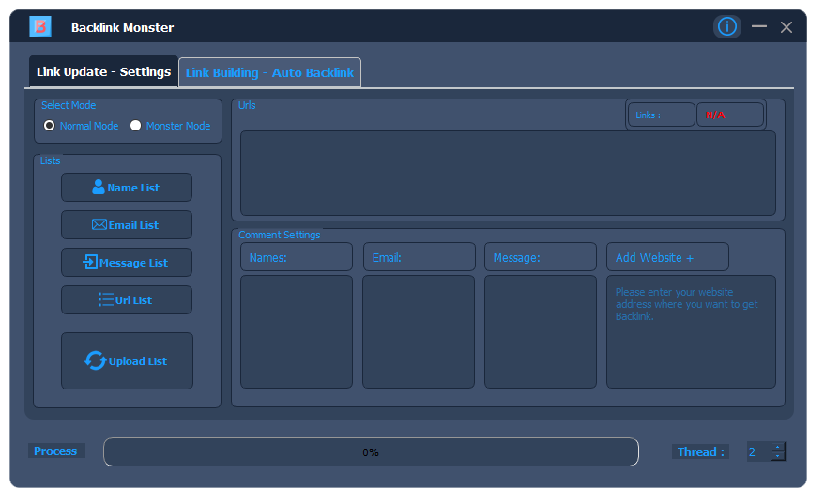Click the Process button
The height and width of the screenshot is (504, 825).
(x=55, y=451)
